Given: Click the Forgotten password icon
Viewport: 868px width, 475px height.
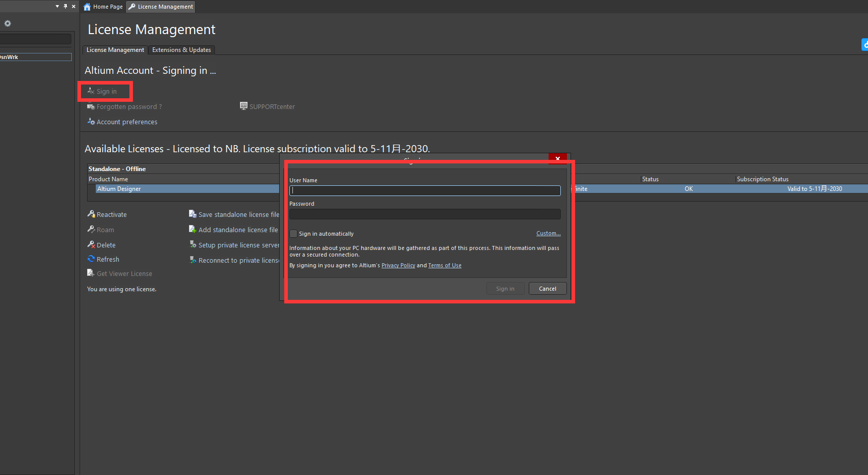Looking at the screenshot, I should (91, 106).
